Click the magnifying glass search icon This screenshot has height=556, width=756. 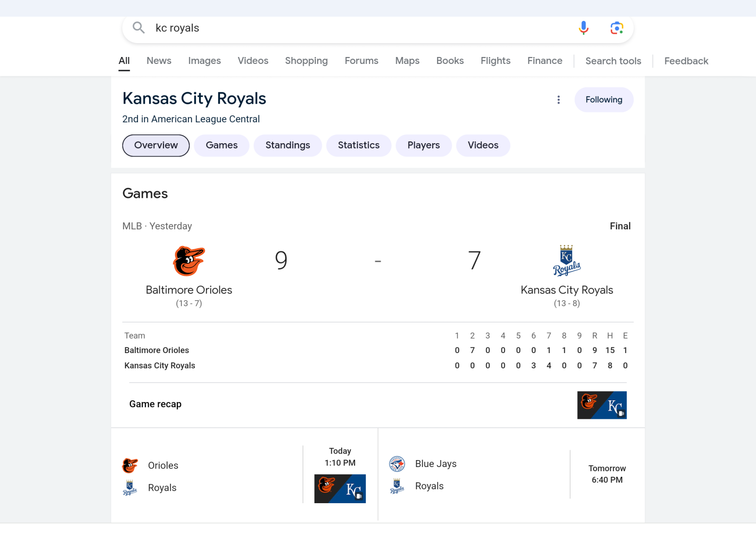(138, 28)
